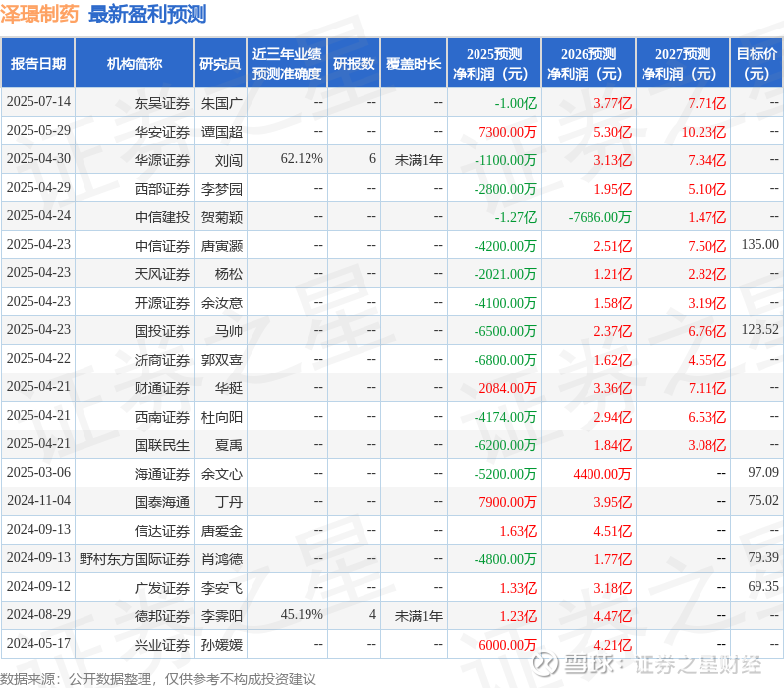
Task: Click the -7686.00万 forecast value
Action: (x=599, y=217)
